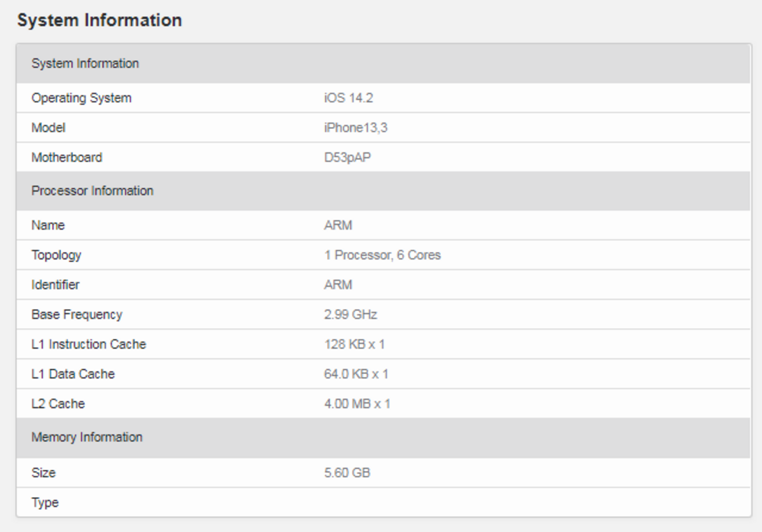Screen dimensions: 762x532
Task: Select the 'iPhone13,3' model value
Action: pos(356,128)
